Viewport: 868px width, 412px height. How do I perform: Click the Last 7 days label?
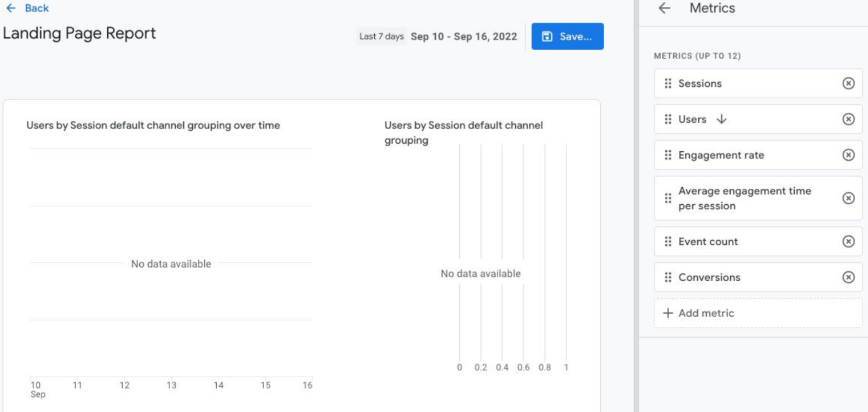point(381,36)
